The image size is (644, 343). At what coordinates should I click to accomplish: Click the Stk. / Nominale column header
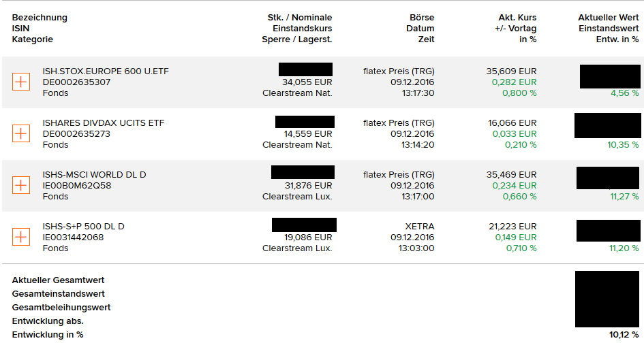[300, 18]
